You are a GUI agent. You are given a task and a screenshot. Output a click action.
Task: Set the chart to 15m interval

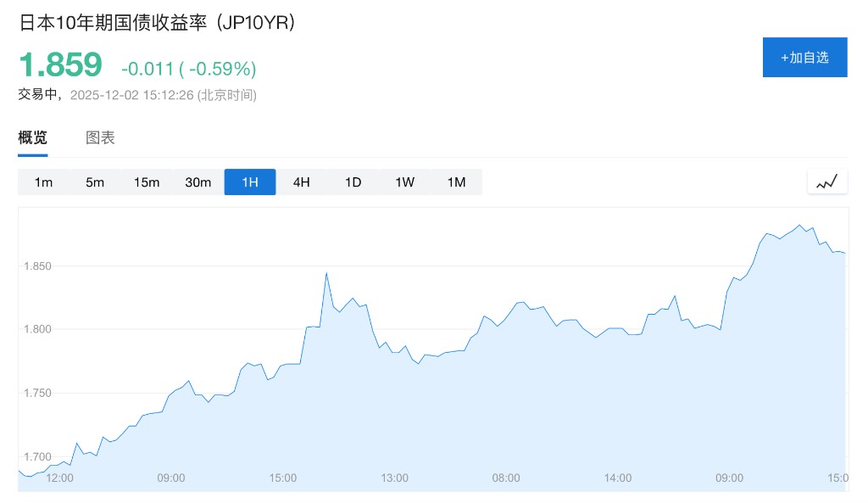click(147, 182)
